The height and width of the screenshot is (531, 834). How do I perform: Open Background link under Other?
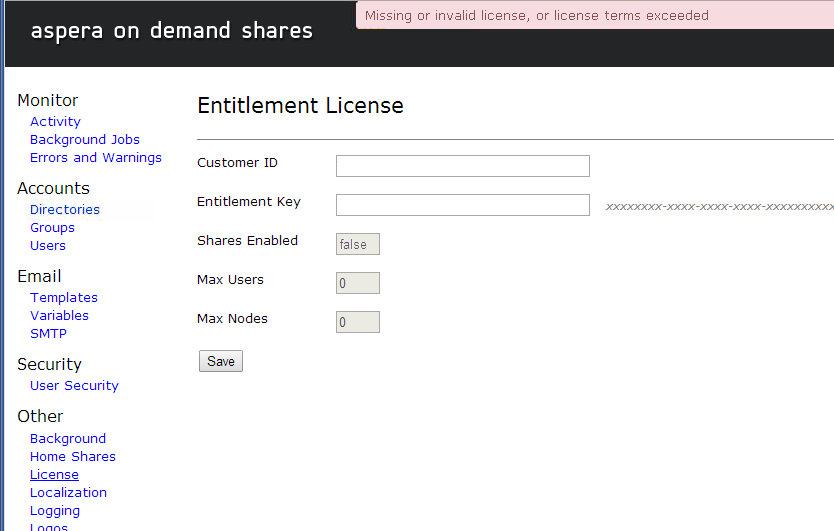point(68,438)
